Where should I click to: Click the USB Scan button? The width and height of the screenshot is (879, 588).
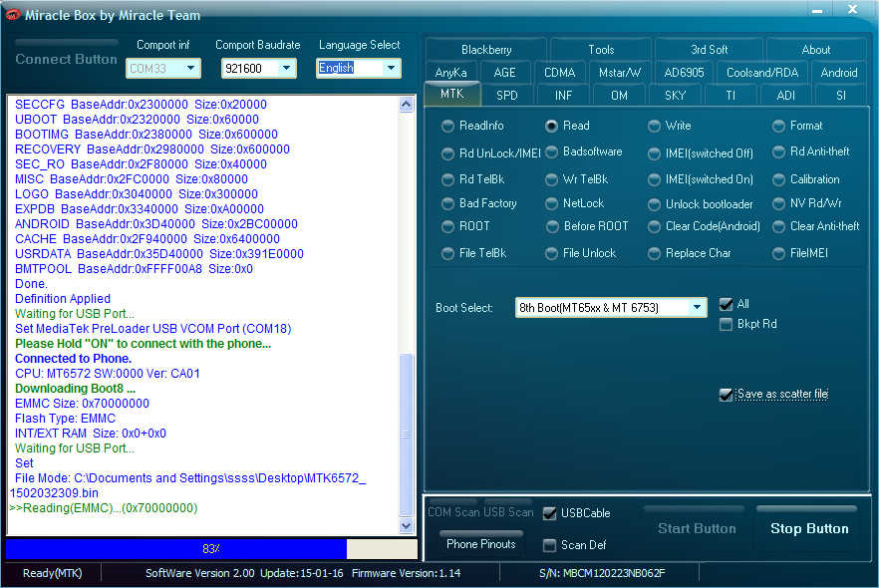[508, 512]
